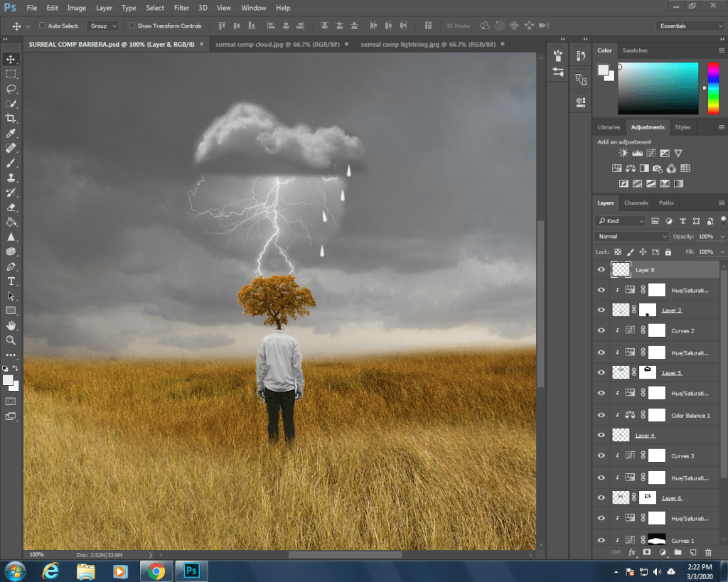Select the Crop tool
The height and width of the screenshot is (582, 728).
(11, 118)
